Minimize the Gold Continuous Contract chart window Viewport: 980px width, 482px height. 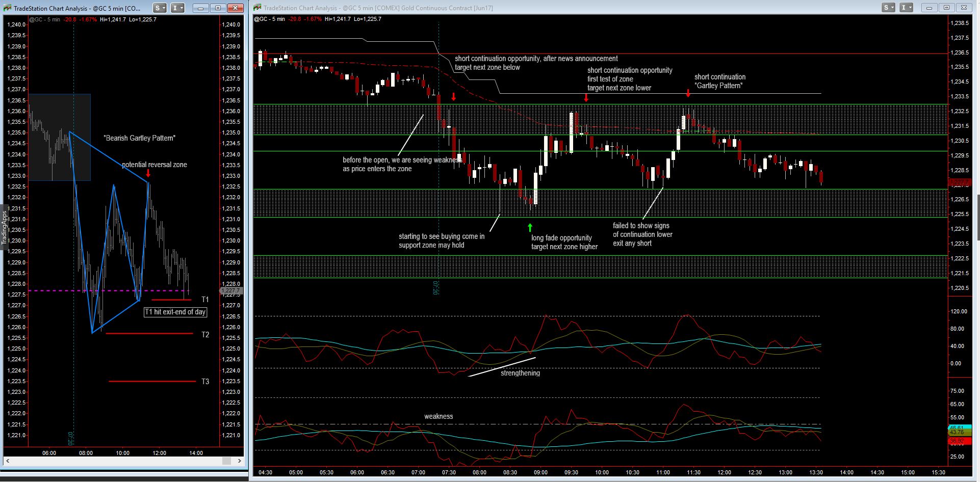point(929,7)
